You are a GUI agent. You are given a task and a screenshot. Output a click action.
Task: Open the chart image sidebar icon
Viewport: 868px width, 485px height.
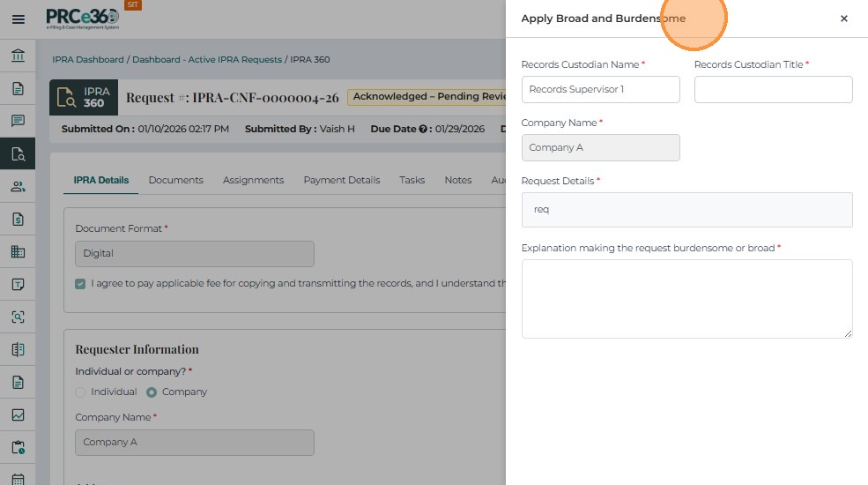pyautogui.click(x=18, y=414)
